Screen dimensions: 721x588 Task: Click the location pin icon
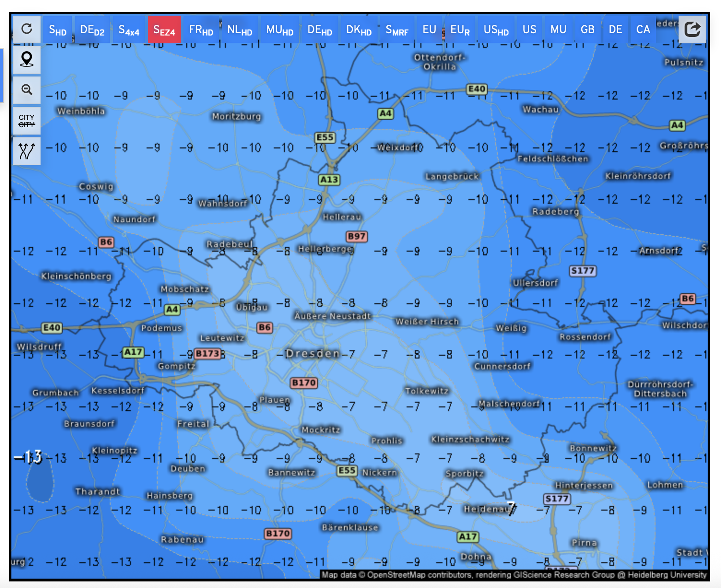[27, 59]
